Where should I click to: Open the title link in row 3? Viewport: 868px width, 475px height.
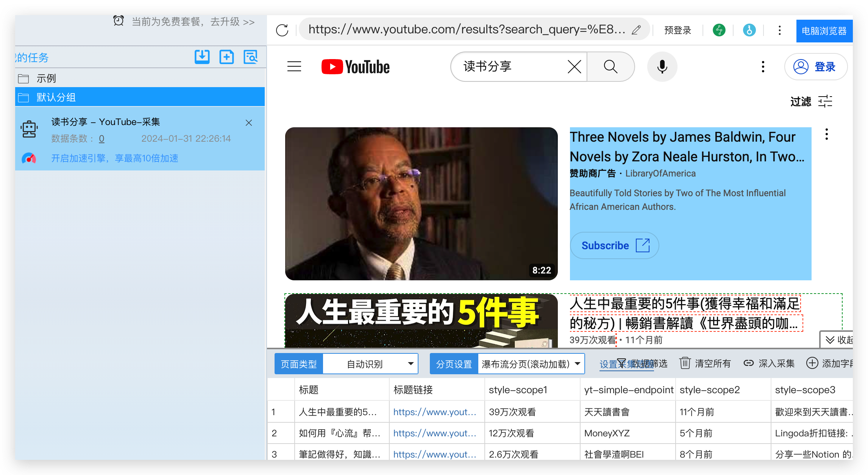(x=435, y=454)
